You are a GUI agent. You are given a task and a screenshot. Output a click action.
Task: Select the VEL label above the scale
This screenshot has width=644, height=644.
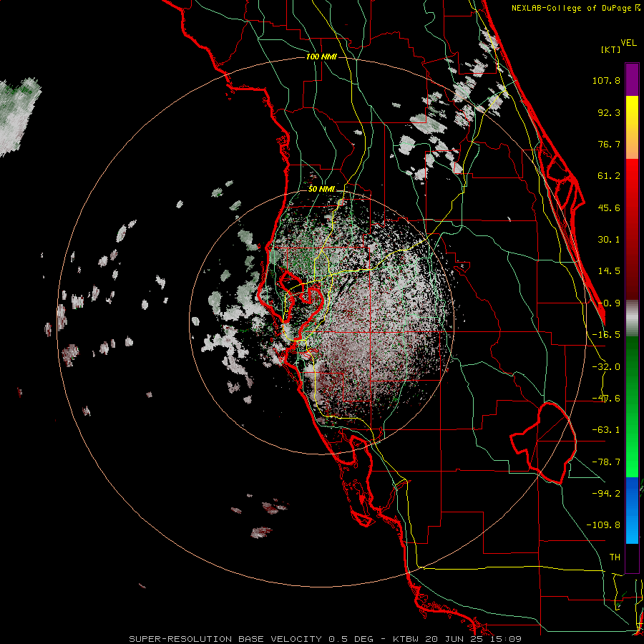(628, 43)
